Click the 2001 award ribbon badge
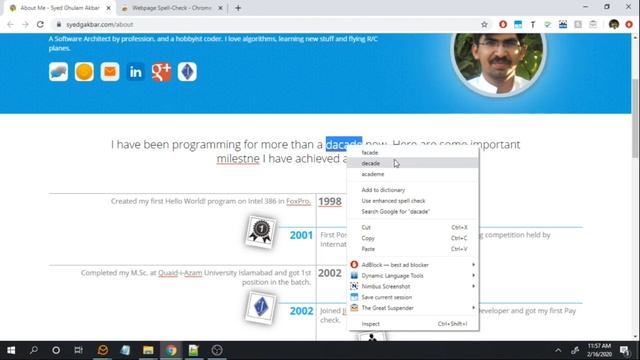640x360 pixels. tap(261, 232)
